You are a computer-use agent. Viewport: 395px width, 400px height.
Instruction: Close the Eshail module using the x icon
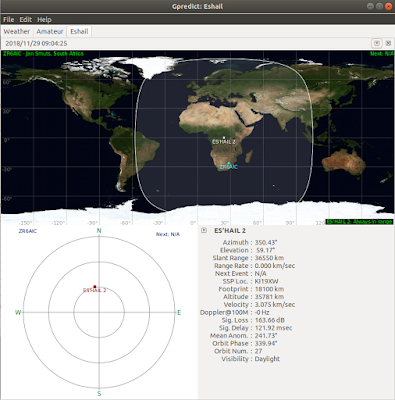click(x=388, y=43)
